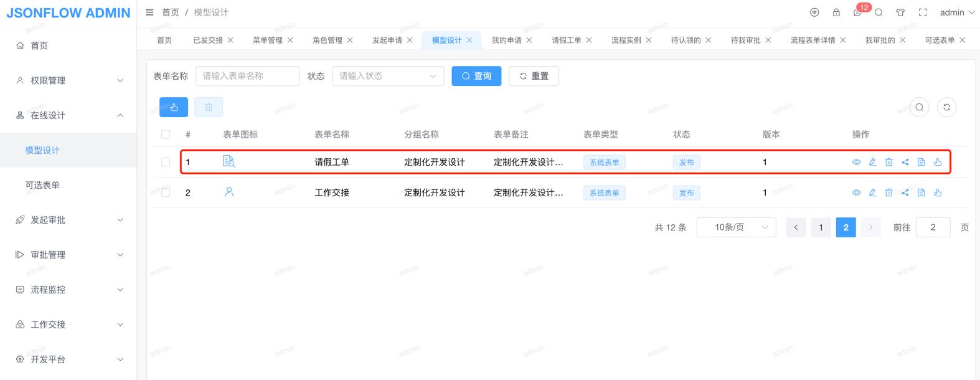Click the 重置 reset button

click(534, 76)
